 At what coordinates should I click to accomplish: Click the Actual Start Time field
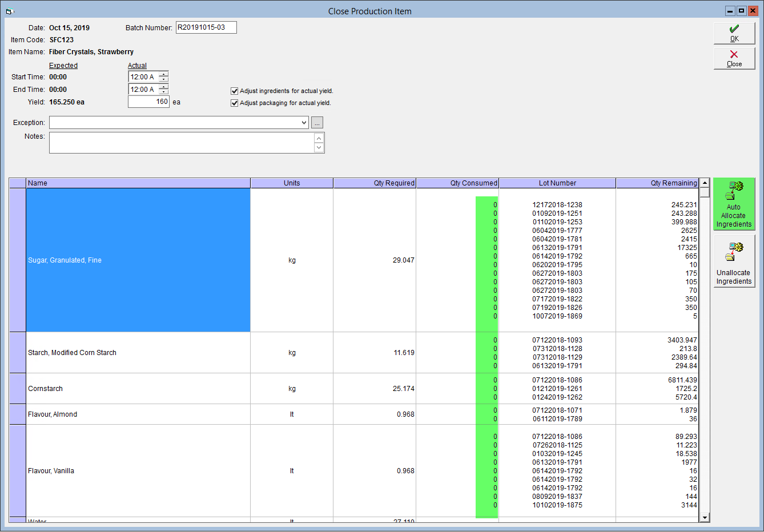(144, 76)
